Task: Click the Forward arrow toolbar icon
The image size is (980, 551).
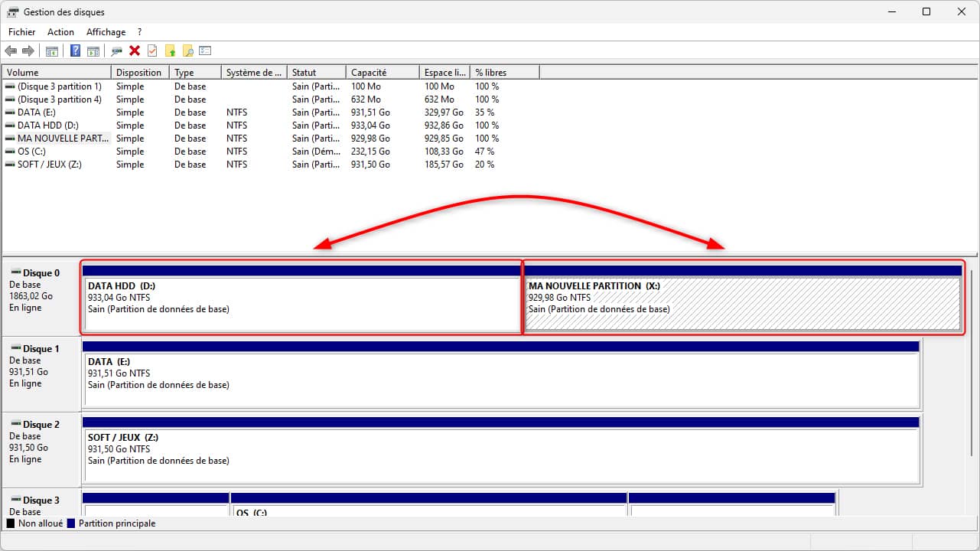Action: point(28,51)
